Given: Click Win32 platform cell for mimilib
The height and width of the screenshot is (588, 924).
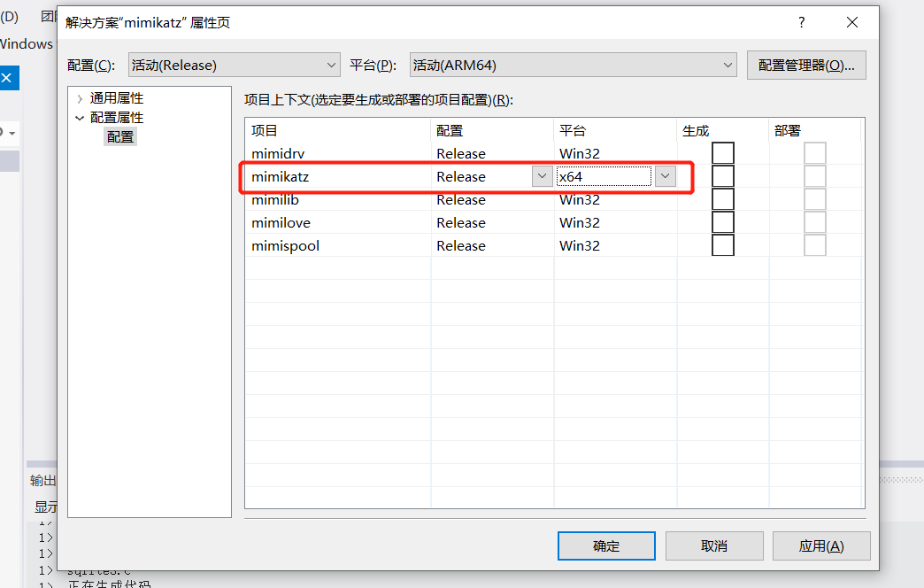Looking at the screenshot, I should pos(616,199).
